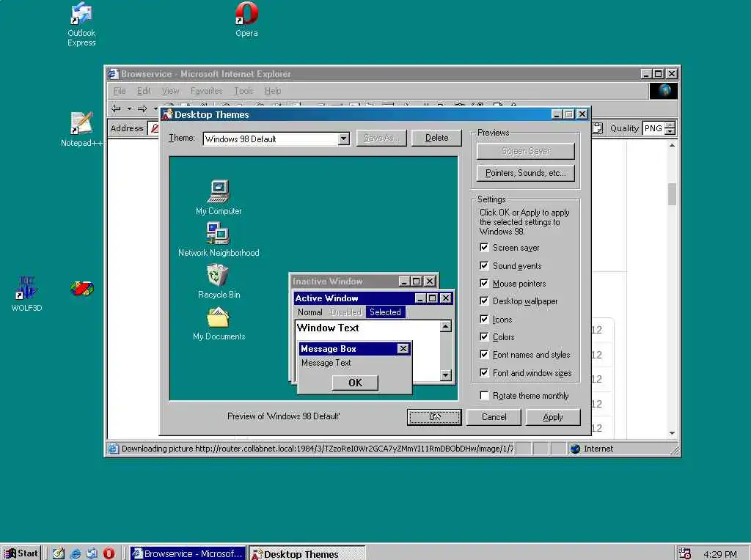Viewport: 751px width, 560px height.
Task: Switch to the Browservice taskbar button
Action: 188,553
